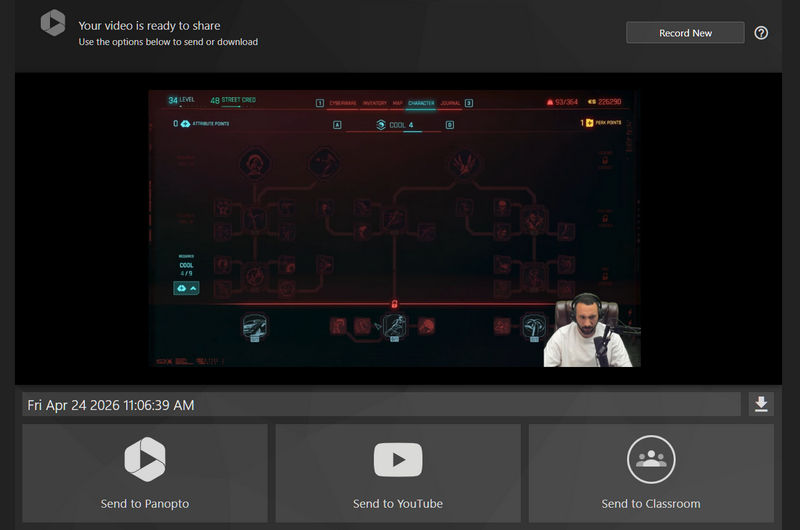This screenshot has width=800, height=530.
Task: Open the help question mark icon
Action: click(761, 33)
